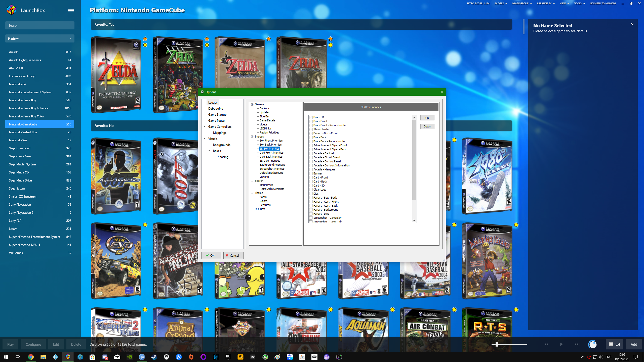The height and width of the screenshot is (362, 644).
Task: Move selected priority Up
Action: point(427,118)
